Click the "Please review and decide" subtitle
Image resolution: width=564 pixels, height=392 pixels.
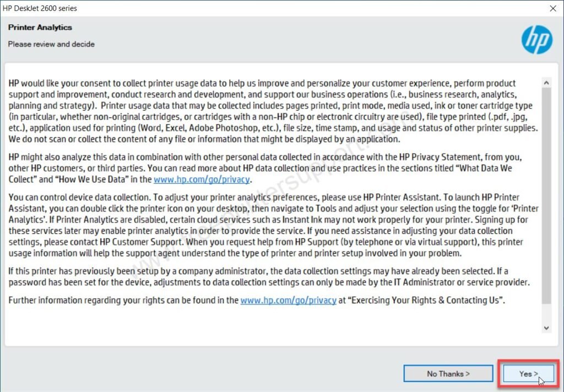click(51, 44)
